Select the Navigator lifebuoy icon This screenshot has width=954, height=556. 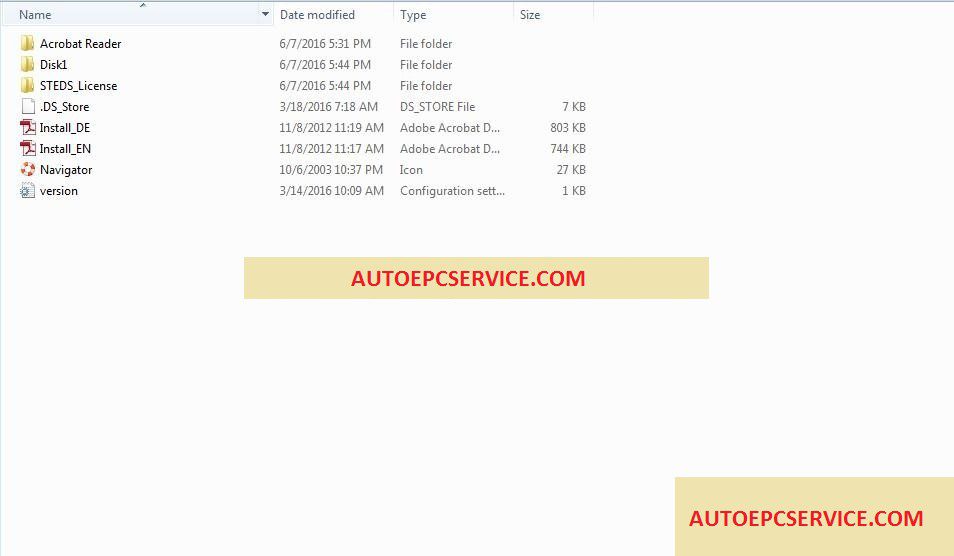28,169
